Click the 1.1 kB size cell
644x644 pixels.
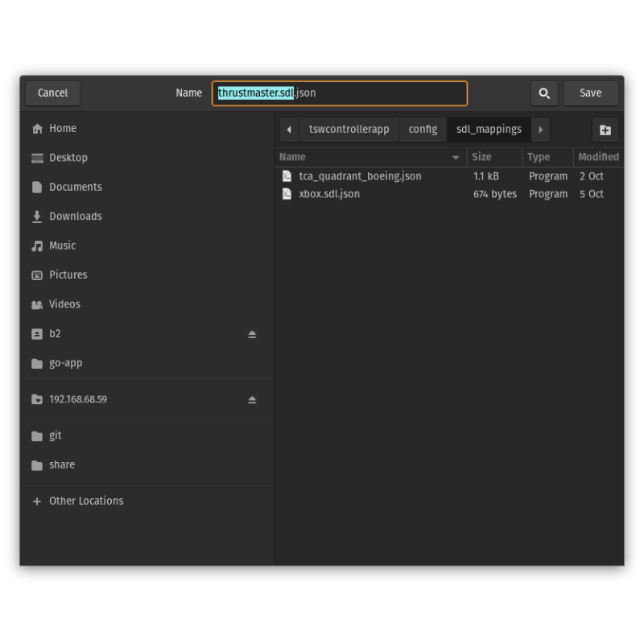pos(486,176)
